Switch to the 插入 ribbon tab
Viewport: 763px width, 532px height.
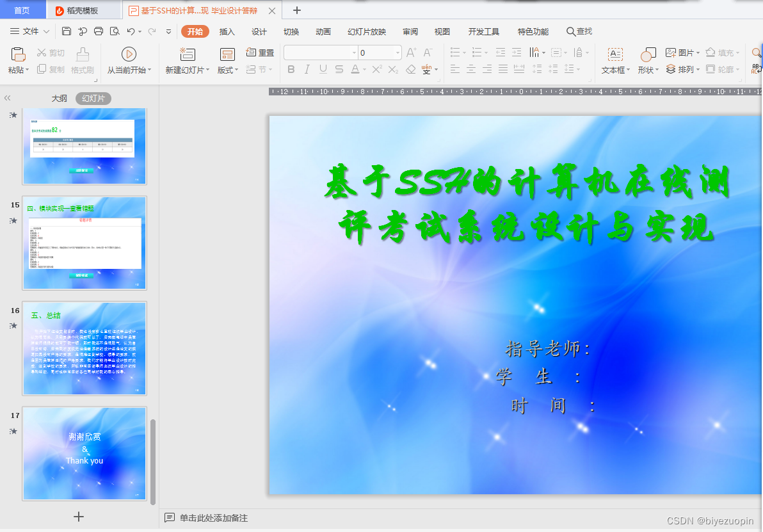coord(227,31)
